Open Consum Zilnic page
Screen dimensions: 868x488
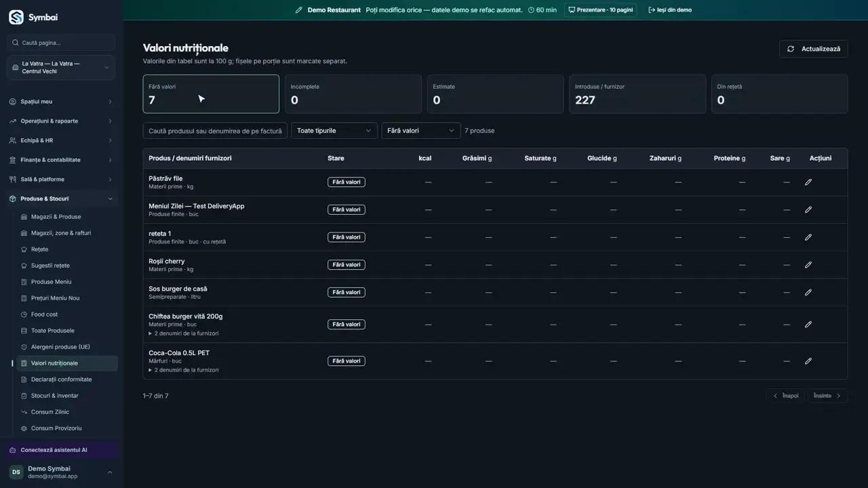[66, 412]
